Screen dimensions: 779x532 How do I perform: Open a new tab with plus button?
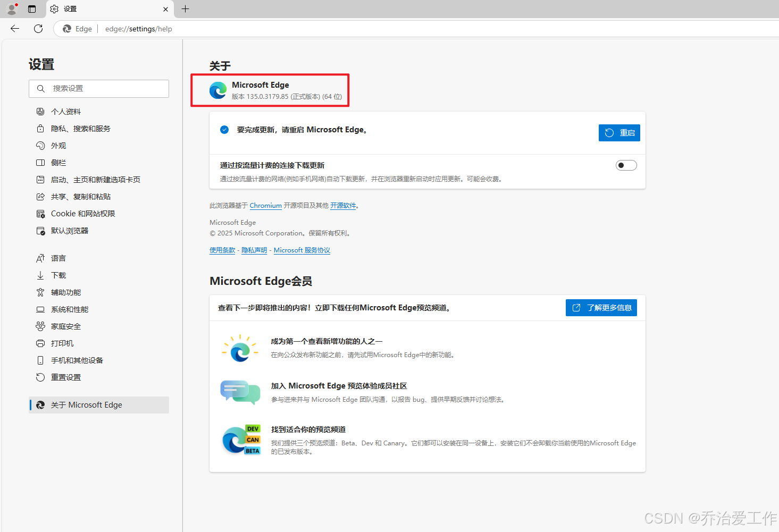click(x=185, y=9)
